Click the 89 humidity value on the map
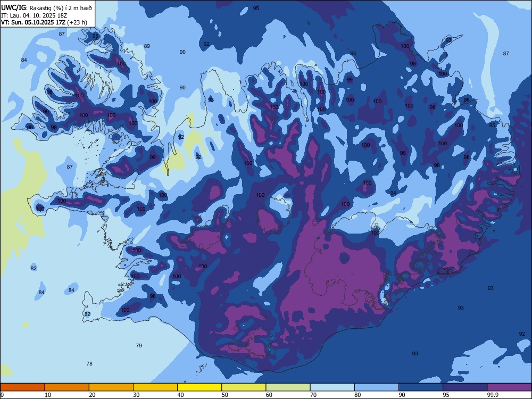Screen dimensions: 532x399 click(147, 46)
